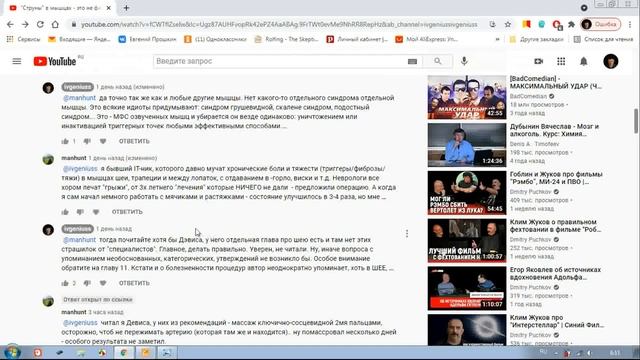Image resolution: width=640 pixels, height=360 pixels.
Task: Heart manhunt's comment about being an IT-ник
Action: 96,212
